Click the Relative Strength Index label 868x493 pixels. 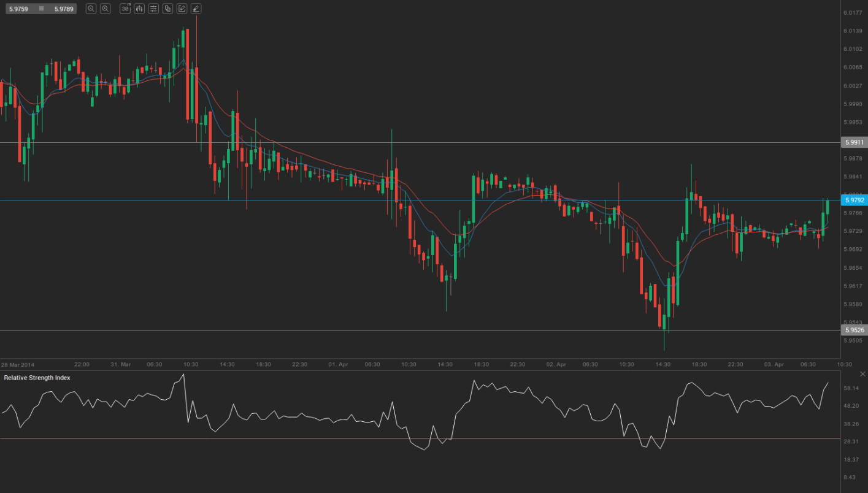click(37, 378)
